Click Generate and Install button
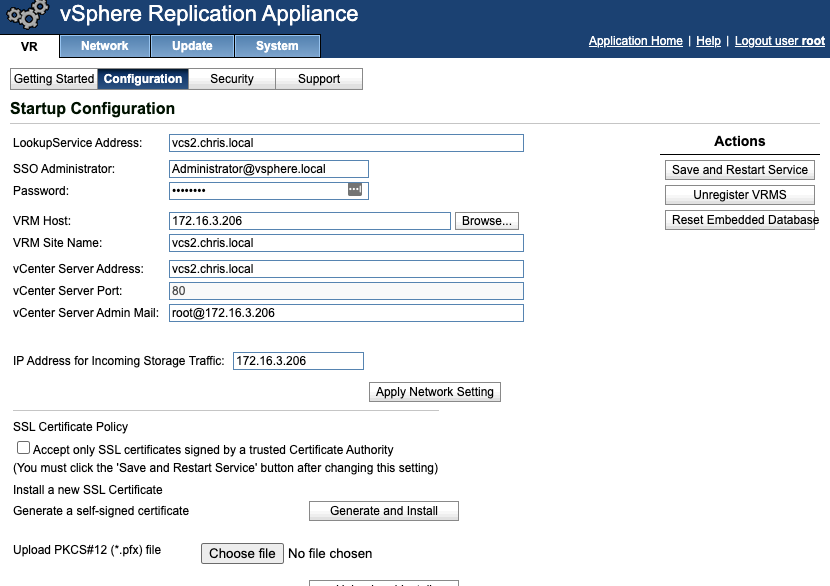 coord(384,511)
